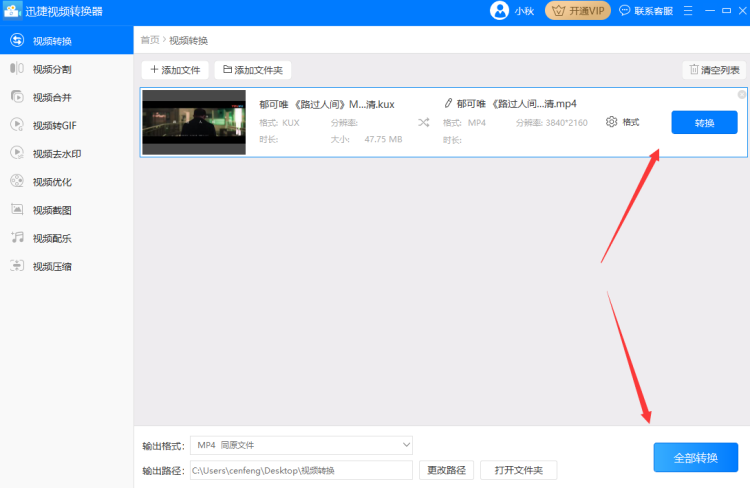Open user avatar profile

(x=499, y=11)
